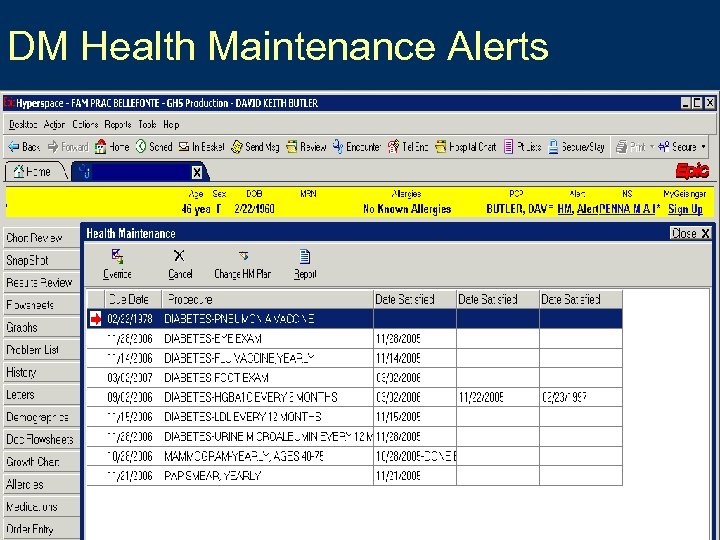
Task: Sort by Due Date column header
Action: coord(133,299)
